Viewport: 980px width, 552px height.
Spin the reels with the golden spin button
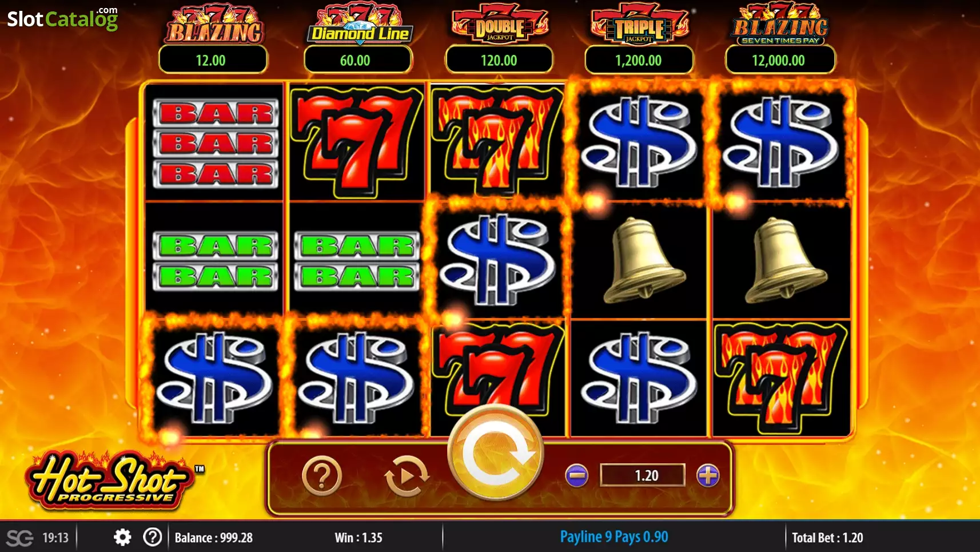(495, 452)
